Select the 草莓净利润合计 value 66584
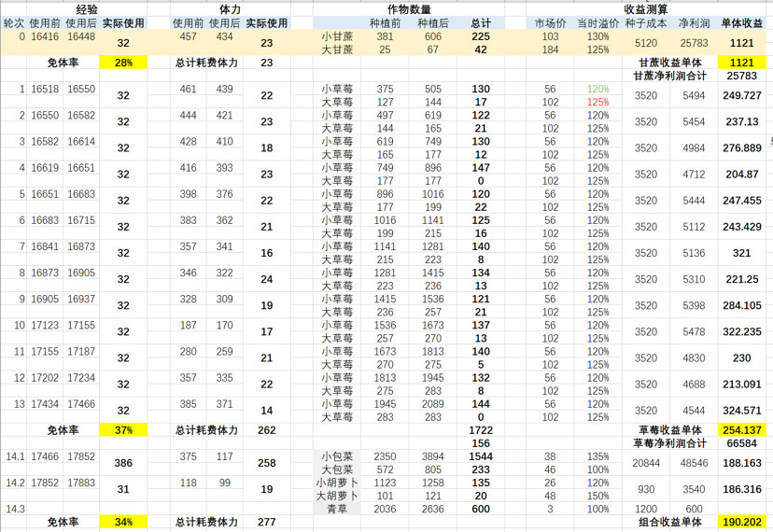 (x=742, y=443)
